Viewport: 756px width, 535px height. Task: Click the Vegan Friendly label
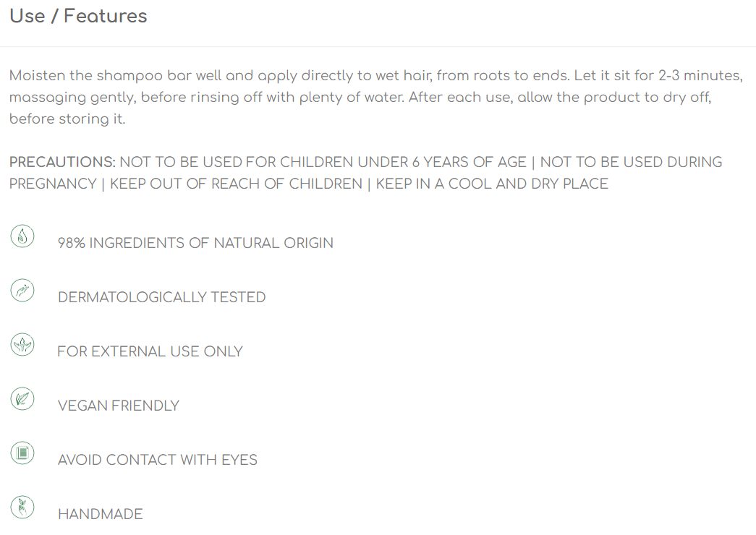tap(118, 406)
